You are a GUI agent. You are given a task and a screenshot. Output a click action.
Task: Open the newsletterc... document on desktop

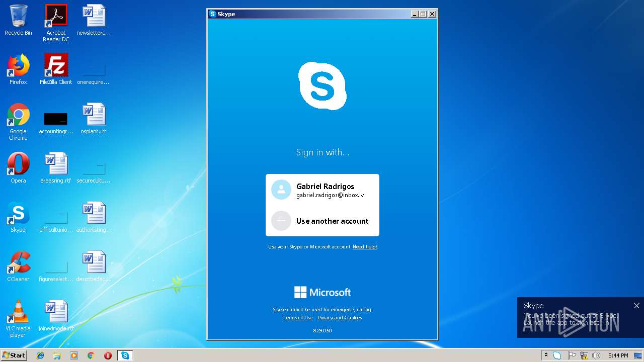(x=94, y=21)
